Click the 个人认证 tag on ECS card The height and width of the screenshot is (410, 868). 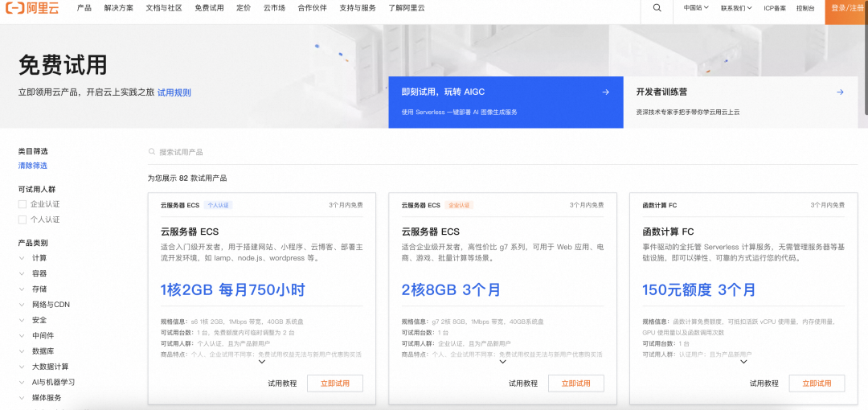[x=218, y=205]
